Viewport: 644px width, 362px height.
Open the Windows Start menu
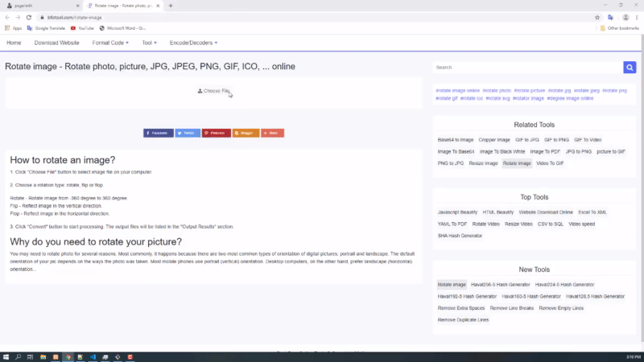6,357
